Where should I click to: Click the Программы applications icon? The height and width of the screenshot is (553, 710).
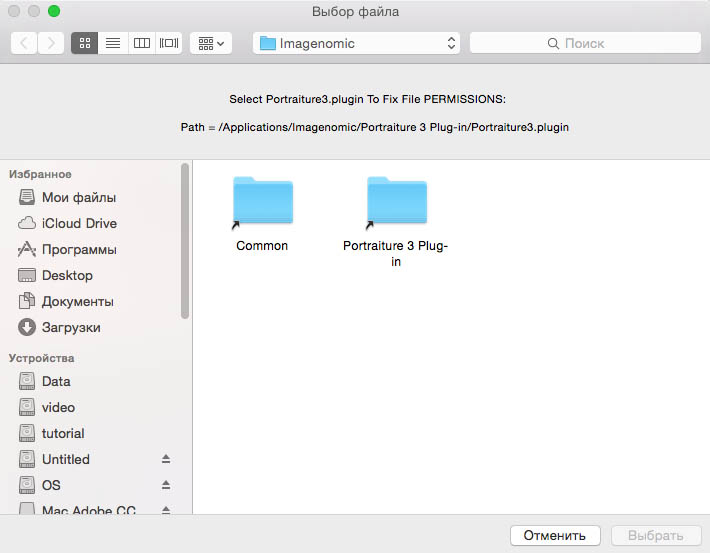click(x=27, y=249)
